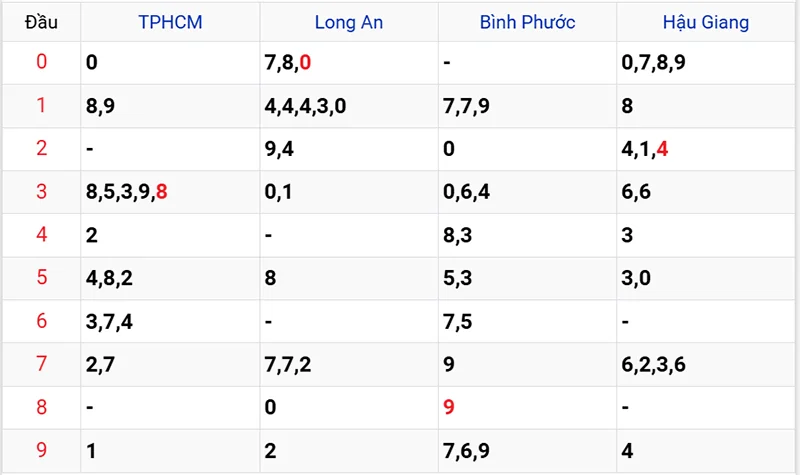This screenshot has height=475, width=800.
Task: Select the TPHCM cell showing 3,7,4
Action: pos(109,321)
